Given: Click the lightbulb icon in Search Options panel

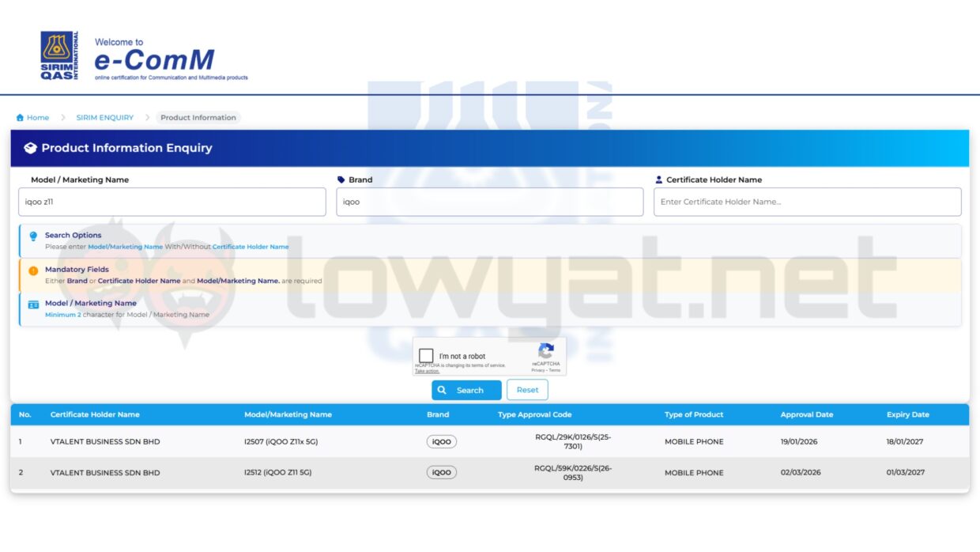Looking at the screenshot, I should tap(32, 235).
